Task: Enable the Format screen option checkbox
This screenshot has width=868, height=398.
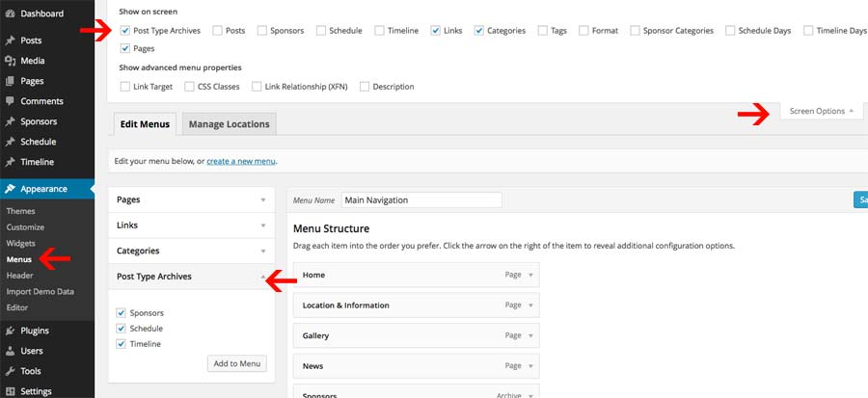Action: pyautogui.click(x=583, y=31)
